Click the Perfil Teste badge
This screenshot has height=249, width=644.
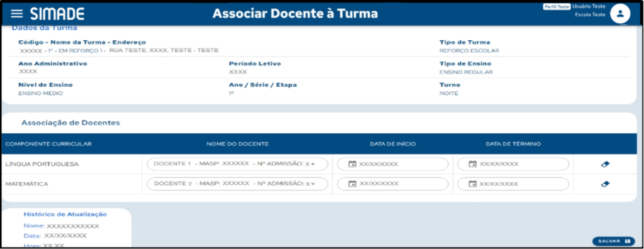pyautogui.click(x=557, y=7)
